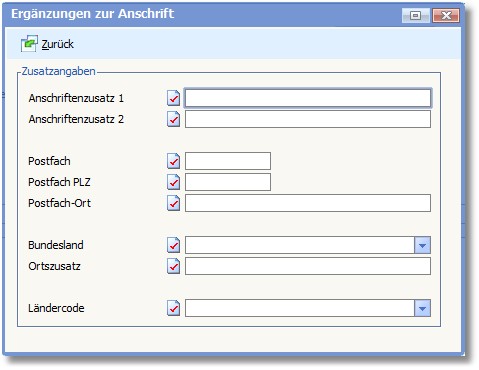The width and height of the screenshot is (479, 370).
Task: Expand the Ländercode dropdown arrow
Action: pyautogui.click(x=422, y=308)
